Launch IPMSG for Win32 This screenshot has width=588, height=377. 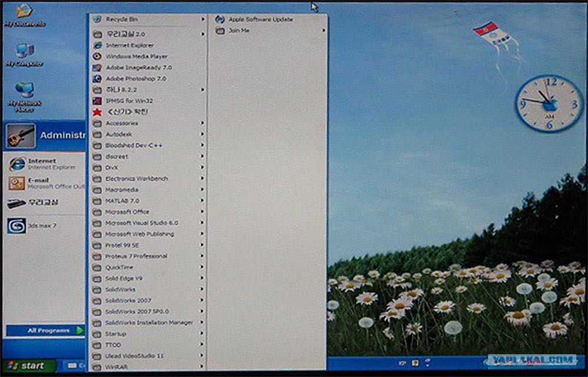[x=149, y=100]
